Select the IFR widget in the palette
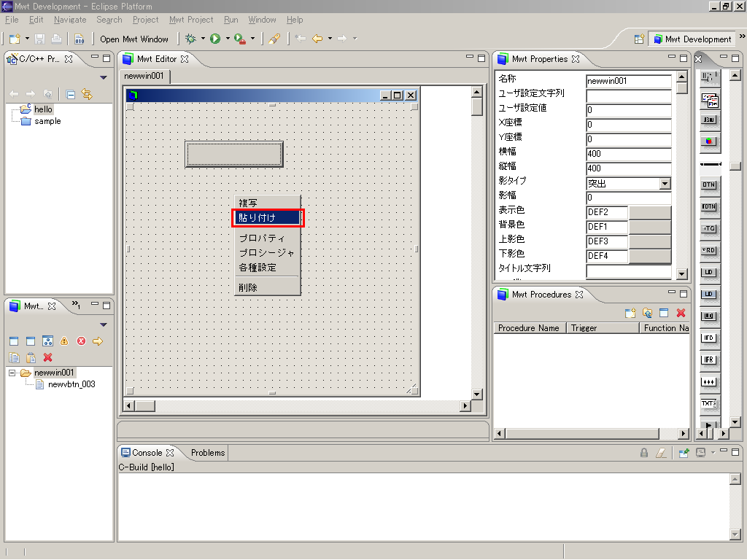747x560 pixels. [709, 360]
